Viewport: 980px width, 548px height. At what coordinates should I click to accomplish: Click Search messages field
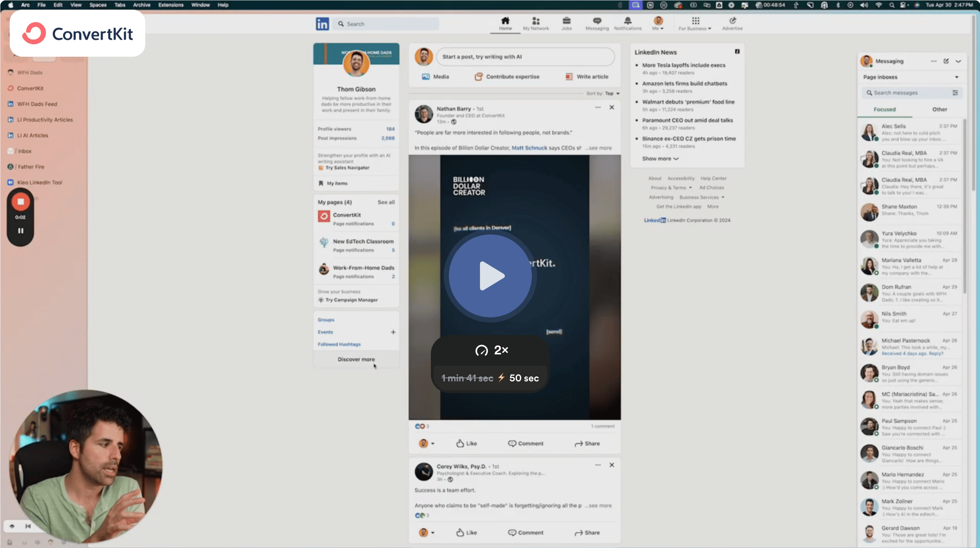(906, 93)
